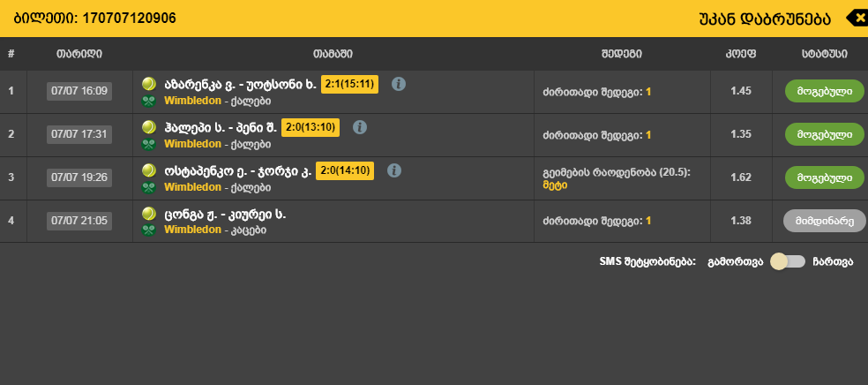This screenshot has width=868, height=385.
Task: Click tennis ball icon in ცონგა ჟ. row
Action: click(149, 214)
